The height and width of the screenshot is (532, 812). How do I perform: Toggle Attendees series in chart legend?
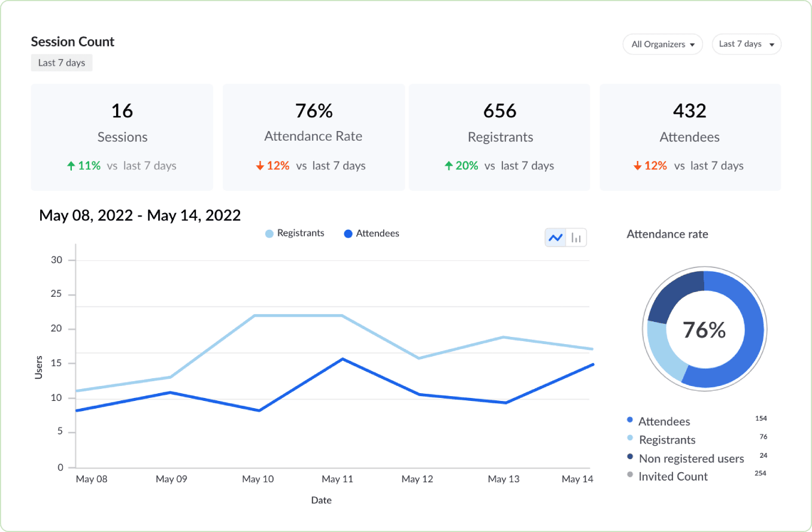click(371, 233)
